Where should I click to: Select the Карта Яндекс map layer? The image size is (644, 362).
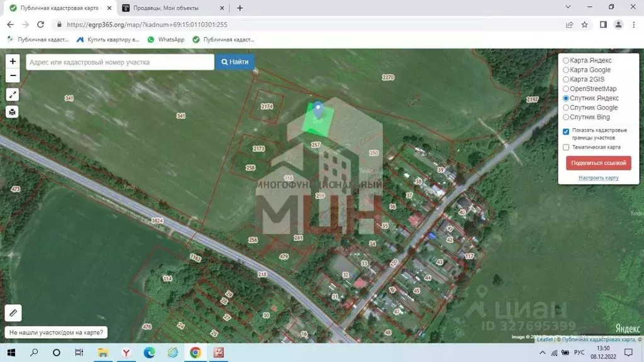click(x=566, y=61)
